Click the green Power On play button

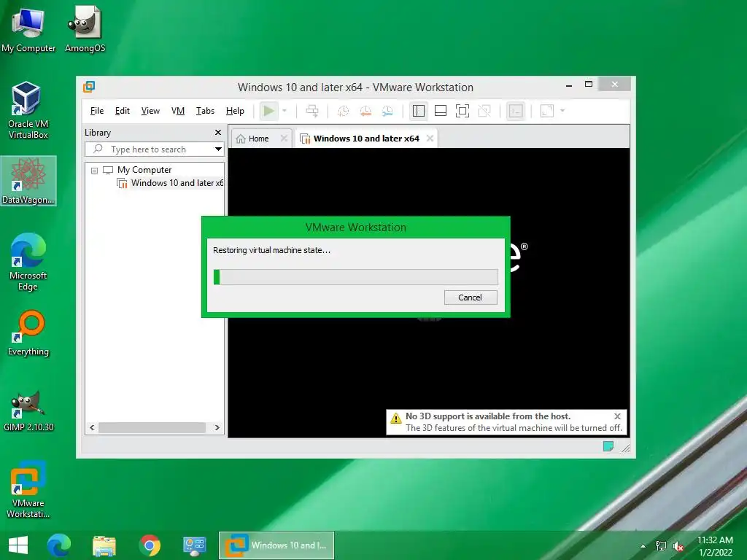(268, 111)
